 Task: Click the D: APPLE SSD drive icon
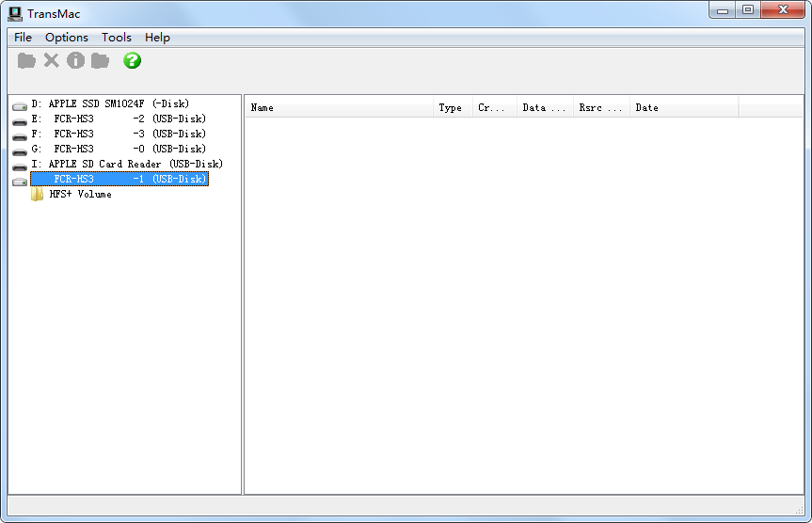pos(20,106)
